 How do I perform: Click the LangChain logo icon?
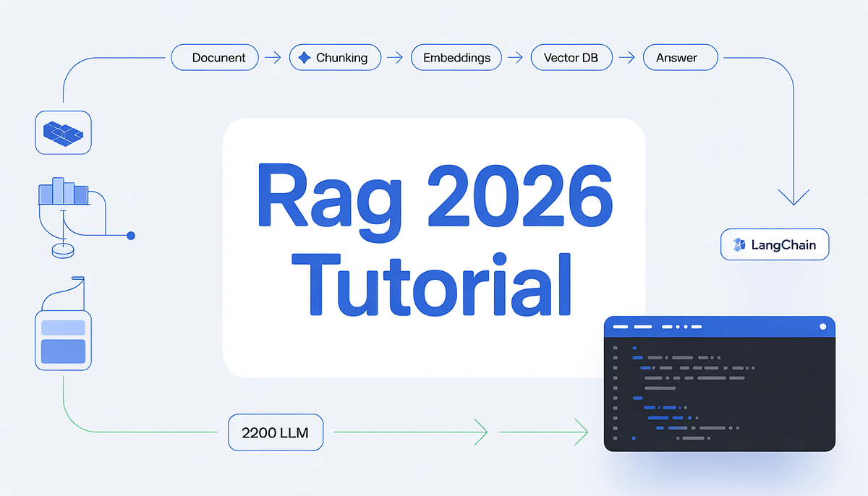click(x=739, y=244)
